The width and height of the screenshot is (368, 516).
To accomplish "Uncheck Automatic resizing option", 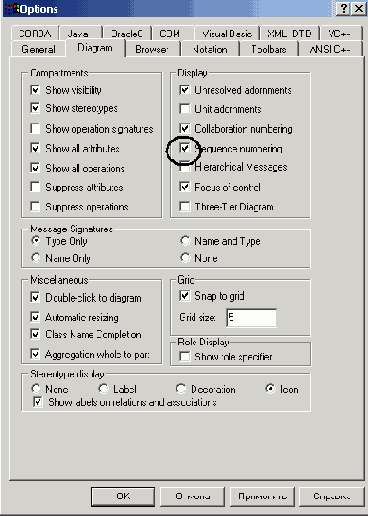I will [x=35, y=317].
